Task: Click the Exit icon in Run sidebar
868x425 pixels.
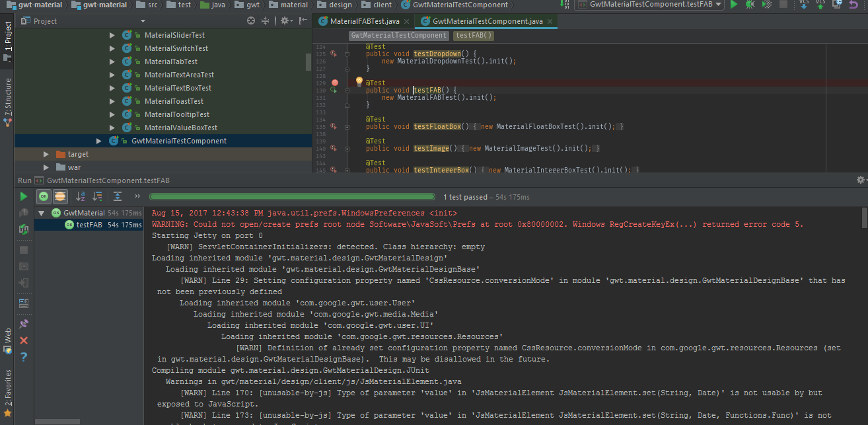Action: click(x=24, y=283)
